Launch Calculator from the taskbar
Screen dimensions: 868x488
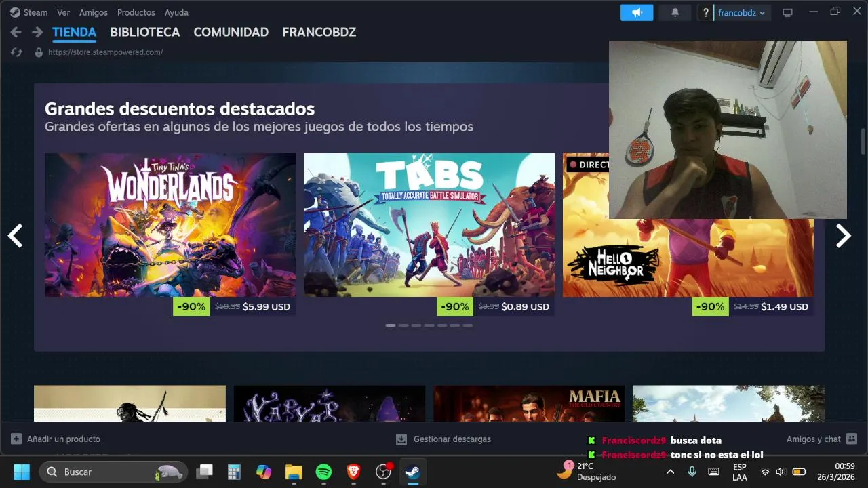pos(234,472)
